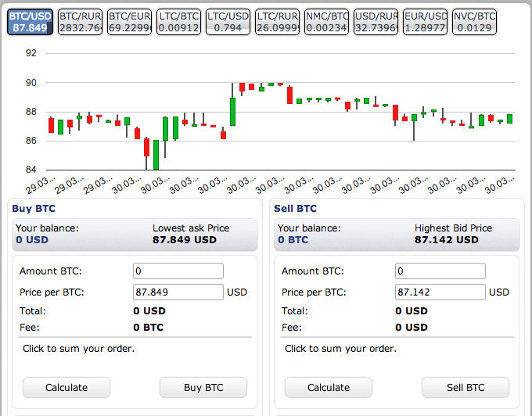
Task: Switch to the LTC/USD pair
Action: [228, 22]
